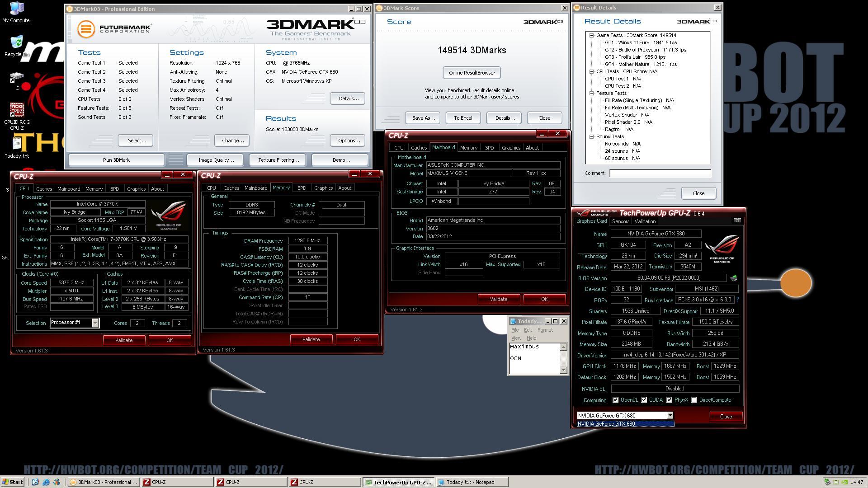Screen dimensions: 868x488
Task: Launch Internet Explorer from quick launch
Action: [46, 482]
